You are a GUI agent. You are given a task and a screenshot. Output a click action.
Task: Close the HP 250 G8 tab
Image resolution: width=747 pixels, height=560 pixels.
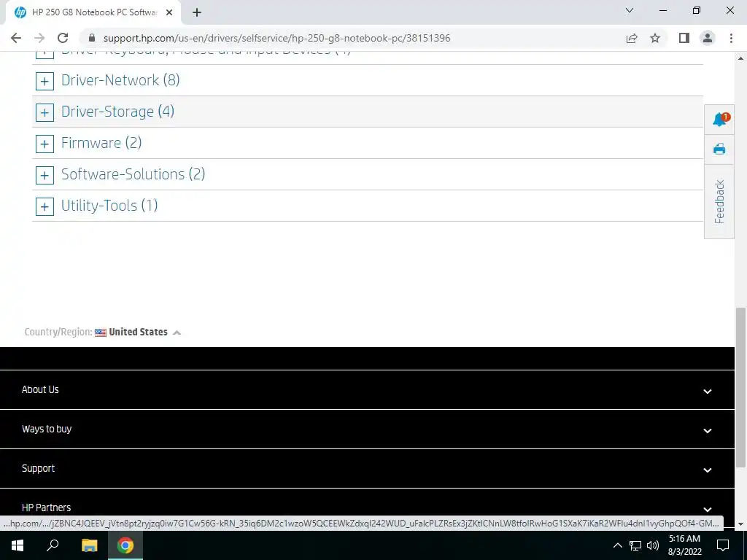[169, 12]
